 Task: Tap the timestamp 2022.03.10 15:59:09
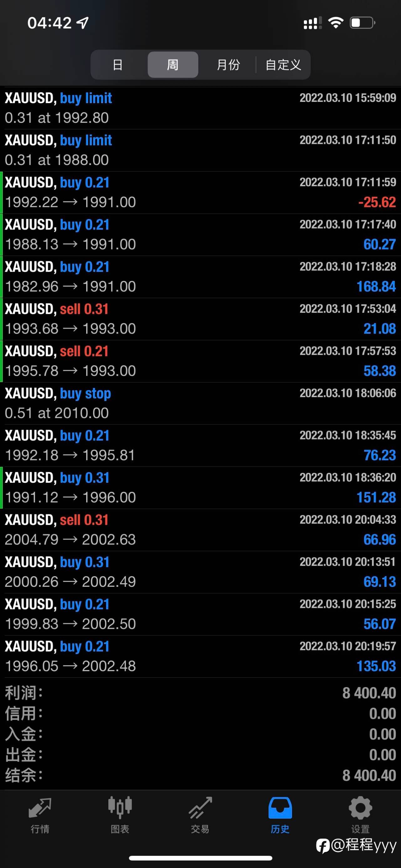pos(348,98)
